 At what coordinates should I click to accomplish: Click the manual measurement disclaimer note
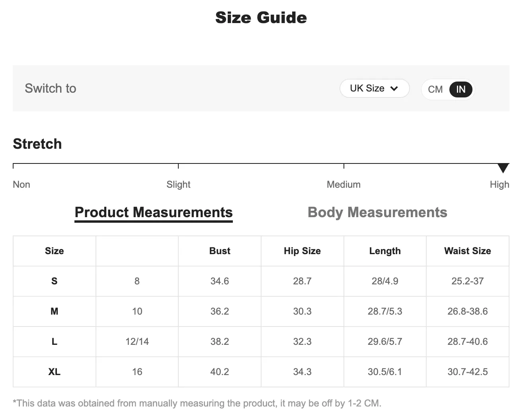pos(197,403)
